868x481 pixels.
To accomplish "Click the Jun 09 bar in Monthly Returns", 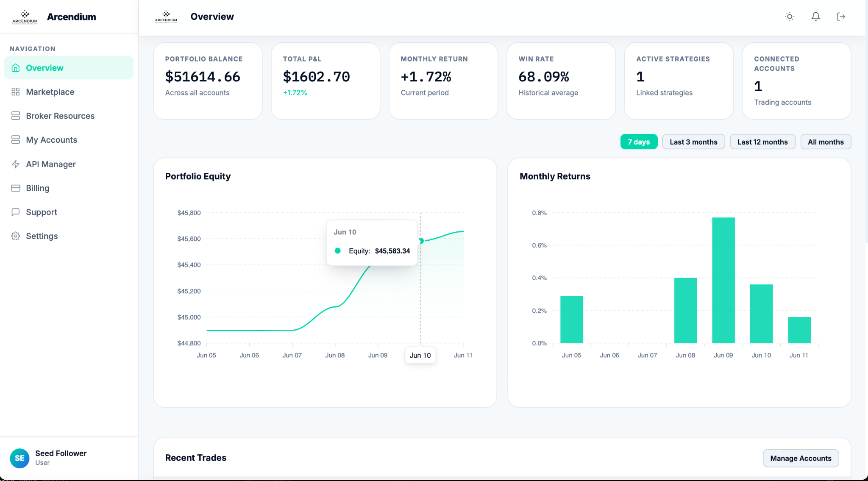I will [x=723, y=280].
